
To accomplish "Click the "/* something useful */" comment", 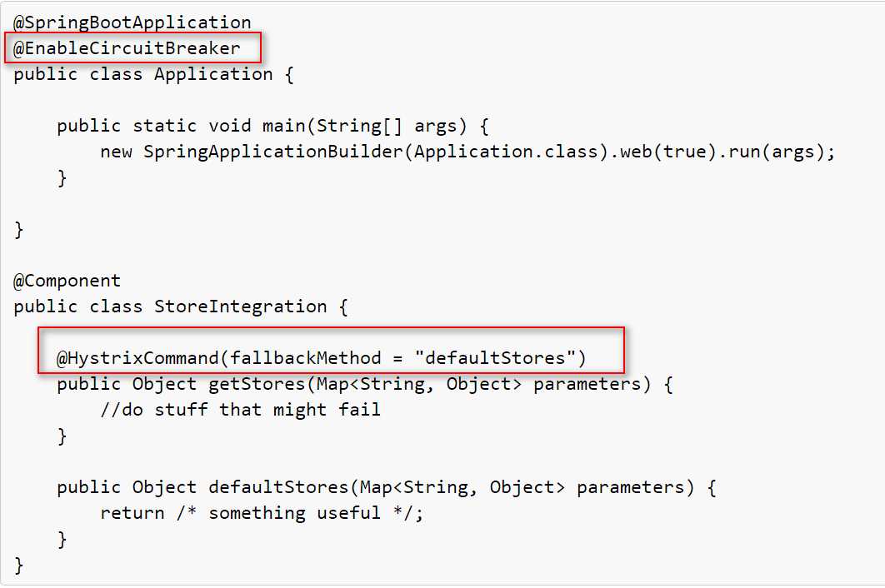I will (300, 513).
